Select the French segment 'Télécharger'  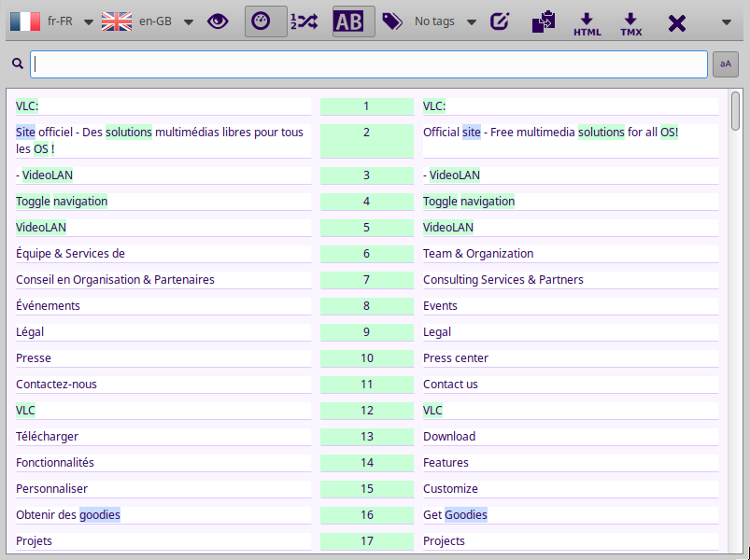coord(48,437)
